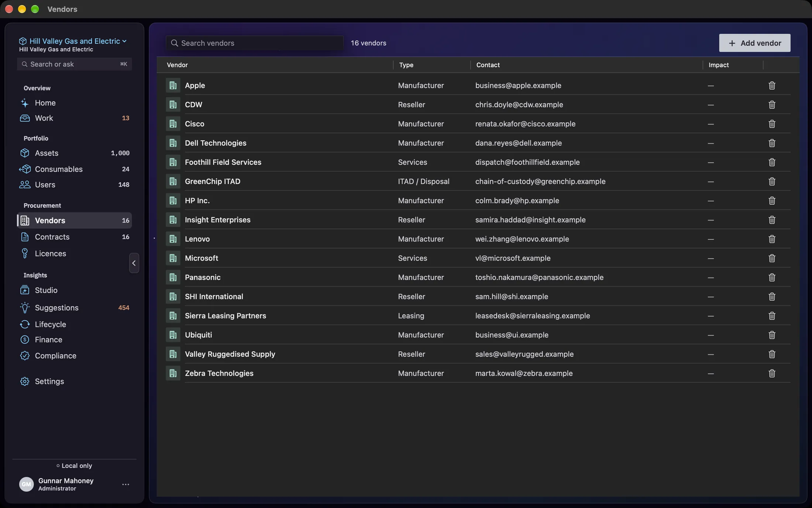Click the Add vendor button

pyautogui.click(x=754, y=43)
